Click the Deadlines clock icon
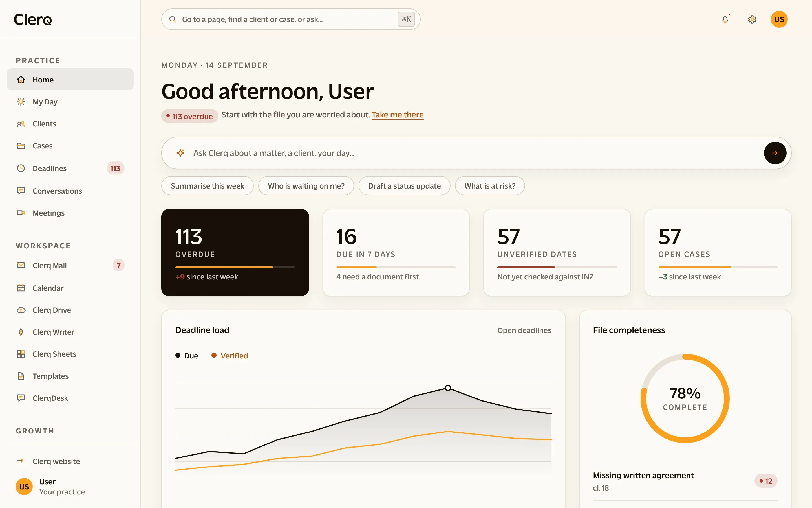 (21, 168)
